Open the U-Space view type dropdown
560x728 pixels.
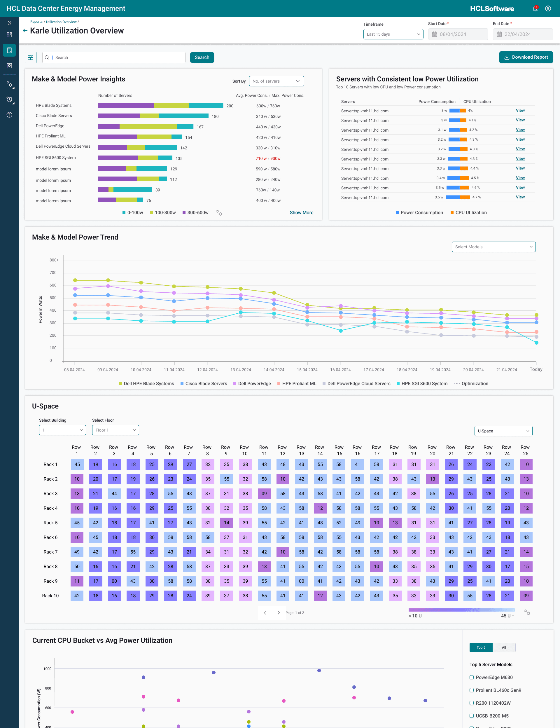click(503, 431)
